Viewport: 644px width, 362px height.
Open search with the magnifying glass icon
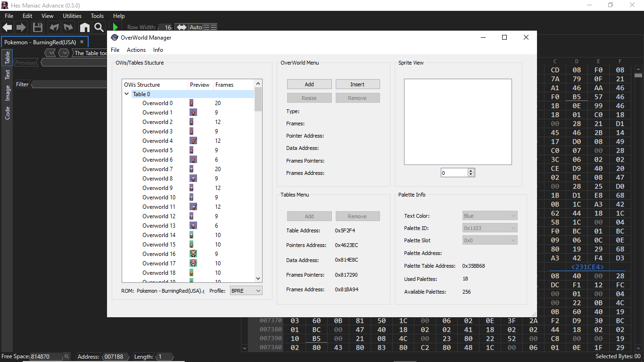(99, 27)
